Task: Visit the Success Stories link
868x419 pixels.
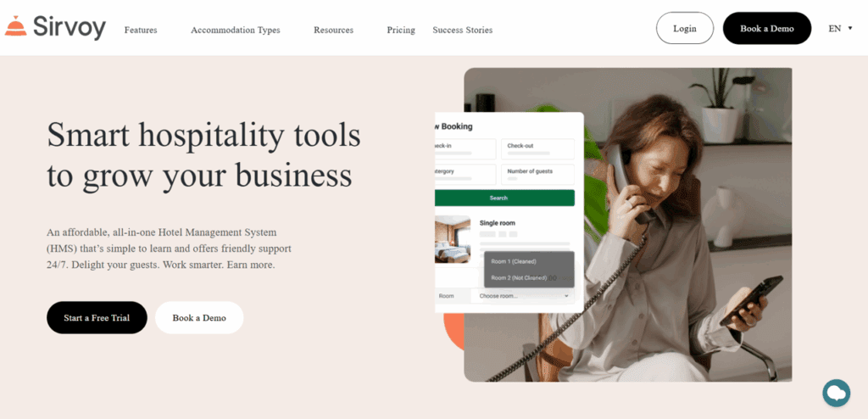Action: [x=462, y=30]
